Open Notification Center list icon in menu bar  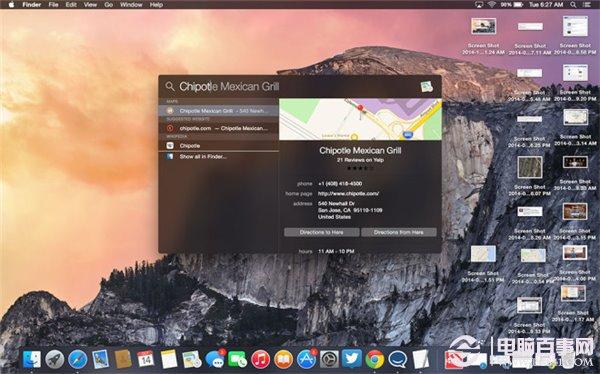(587, 5)
